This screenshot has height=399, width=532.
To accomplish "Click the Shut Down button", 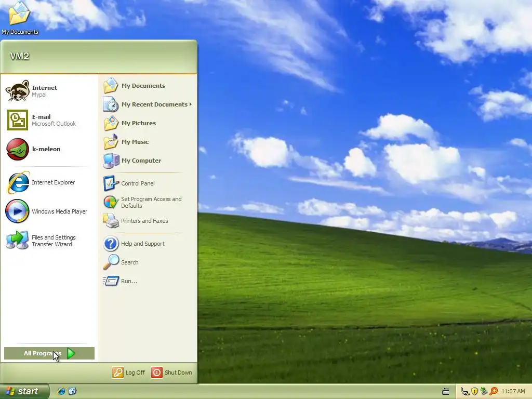I will [x=171, y=373].
